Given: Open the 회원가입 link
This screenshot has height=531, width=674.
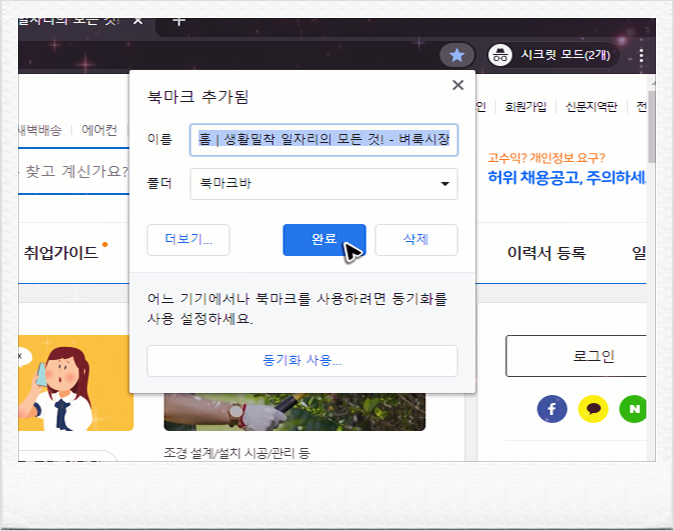Looking at the screenshot, I should point(525,107).
